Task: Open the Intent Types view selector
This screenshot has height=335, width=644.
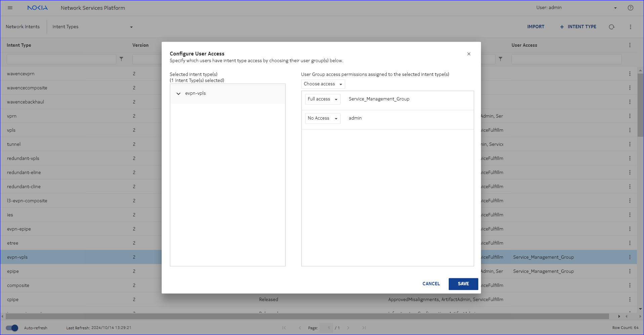Action: 92,27
